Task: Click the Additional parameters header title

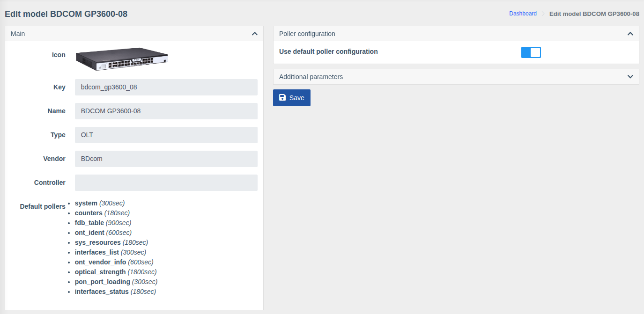Action: (x=311, y=77)
